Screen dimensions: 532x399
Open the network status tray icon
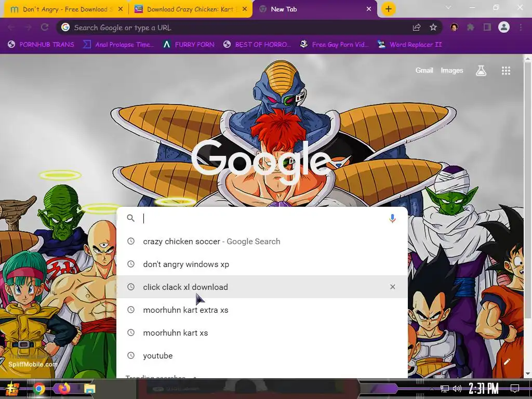[445, 389]
